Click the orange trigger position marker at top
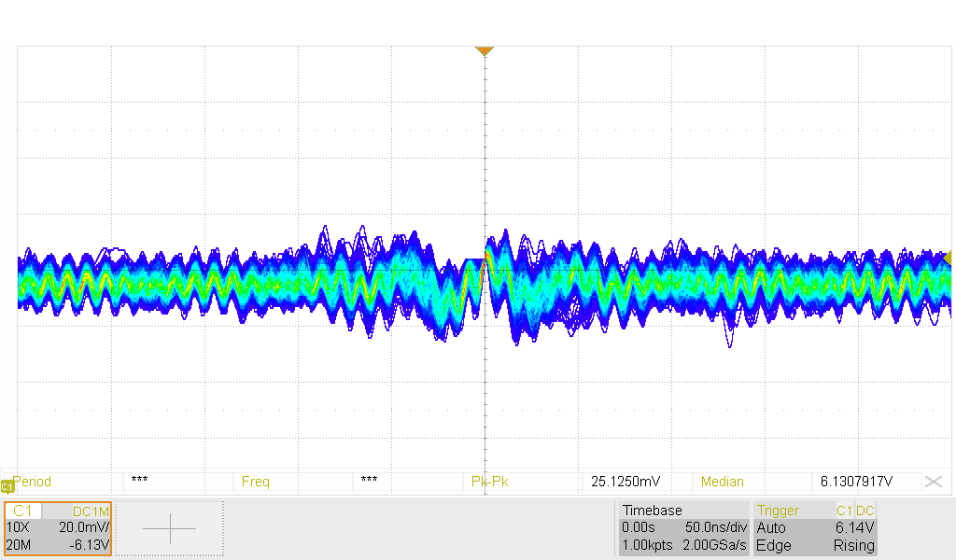 (x=484, y=50)
